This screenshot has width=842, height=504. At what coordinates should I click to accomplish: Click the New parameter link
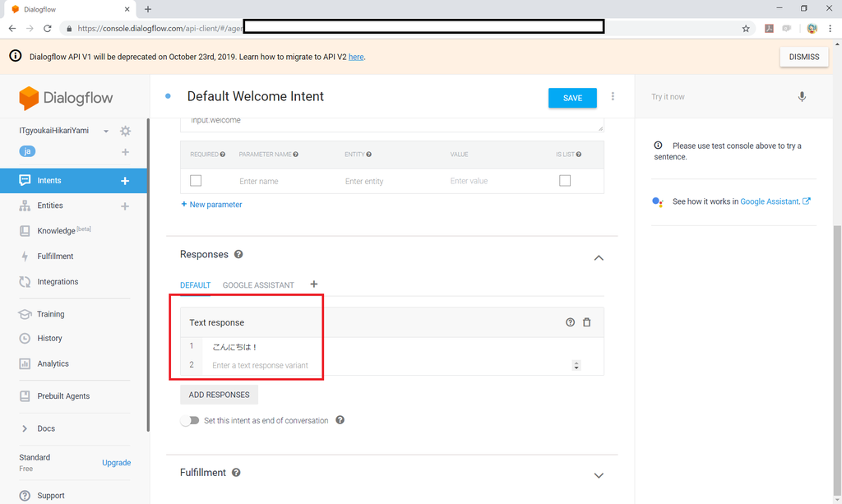point(211,205)
